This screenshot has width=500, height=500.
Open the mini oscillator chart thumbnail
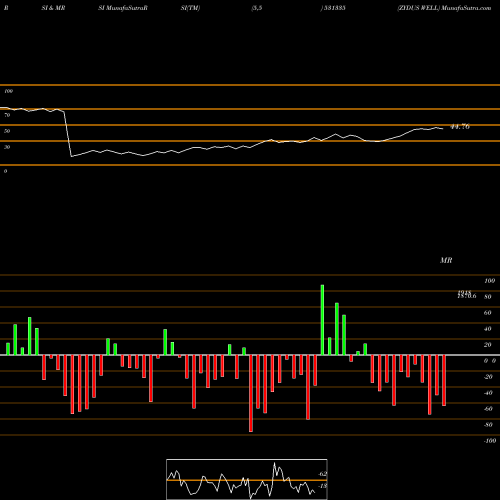click(247, 479)
